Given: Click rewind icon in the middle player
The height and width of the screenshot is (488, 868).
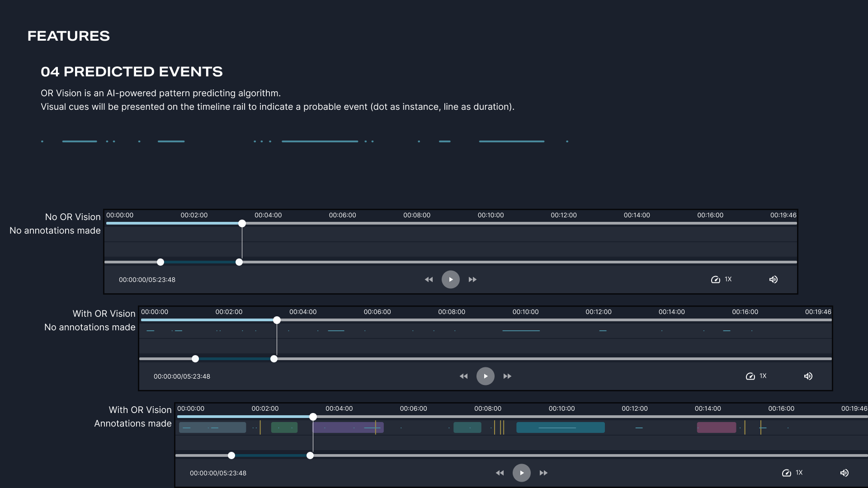Looking at the screenshot, I should point(463,376).
